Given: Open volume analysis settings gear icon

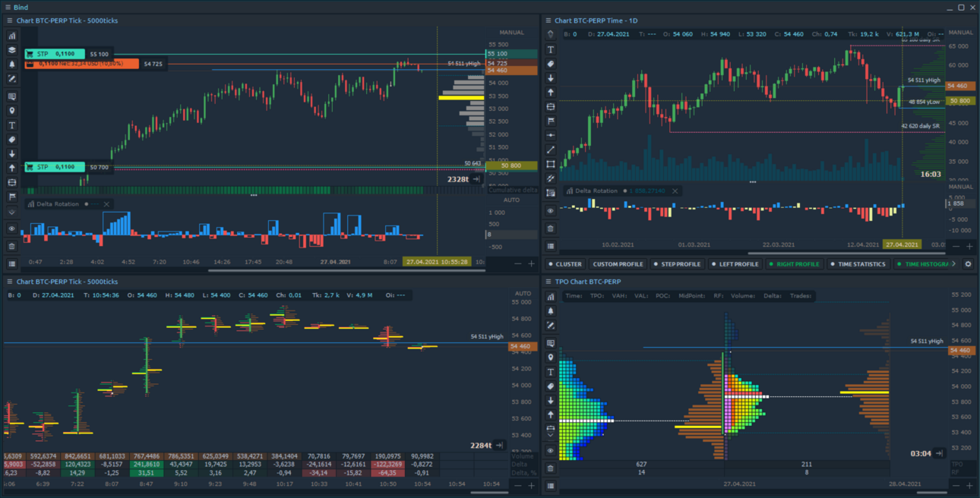Looking at the screenshot, I should 968,264.
